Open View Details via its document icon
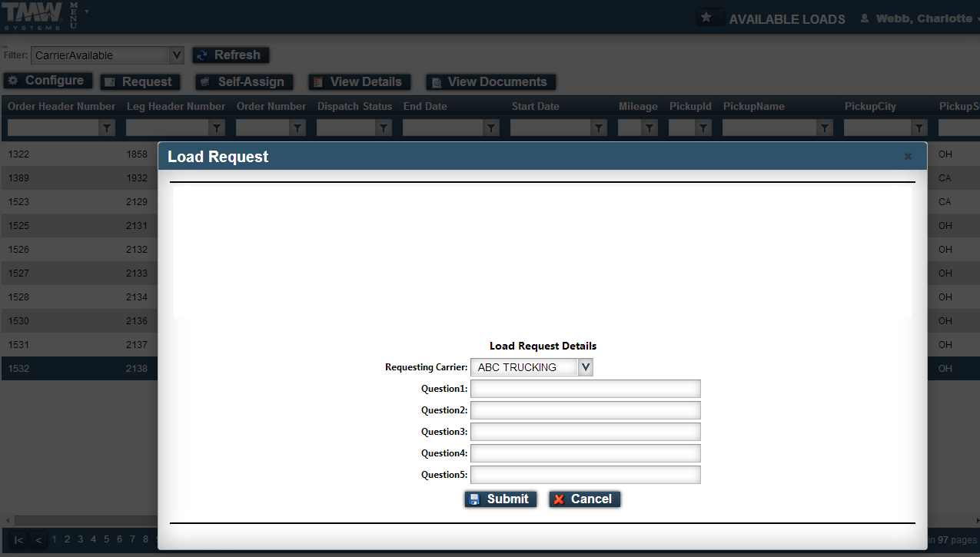The height and width of the screenshot is (557, 980). coord(319,81)
